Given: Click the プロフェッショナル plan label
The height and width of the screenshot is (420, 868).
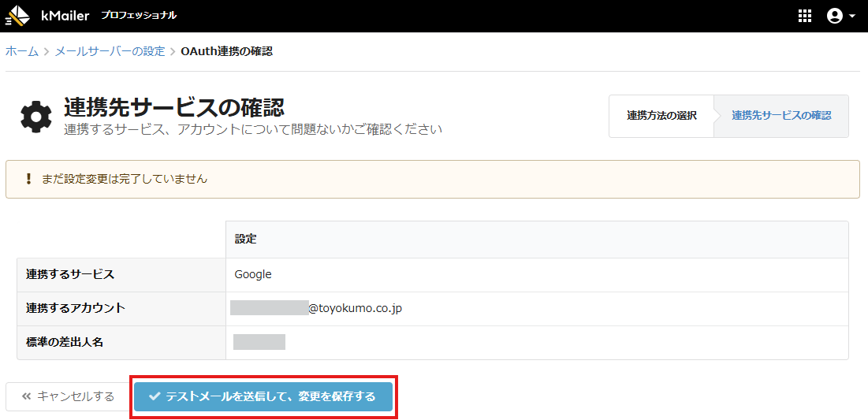Looking at the screenshot, I should [x=139, y=16].
